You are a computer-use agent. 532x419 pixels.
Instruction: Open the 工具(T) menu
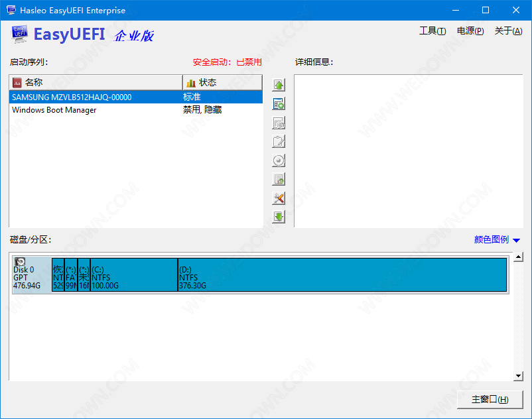click(432, 31)
